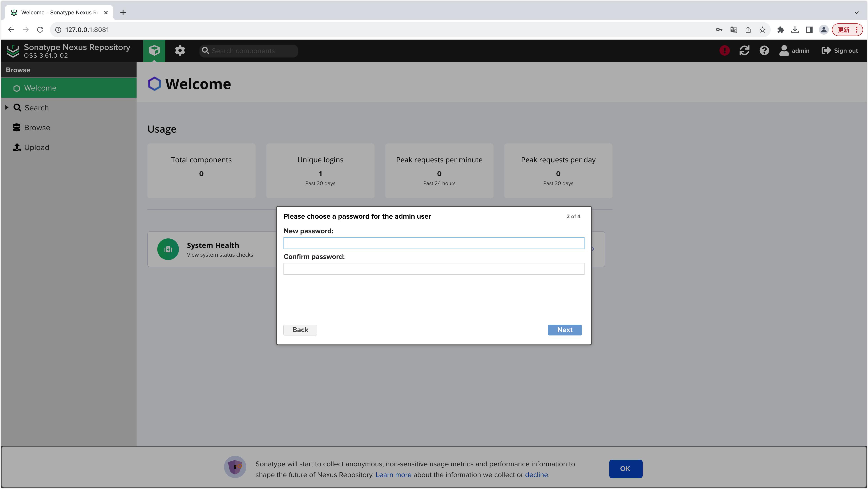
Task: Click Peak requests per minute card
Action: pyautogui.click(x=439, y=171)
